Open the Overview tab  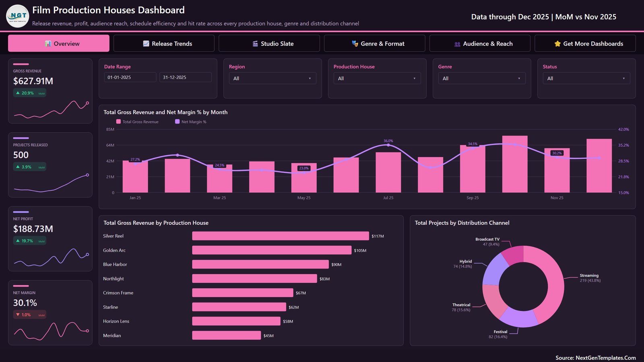click(x=59, y=43)
